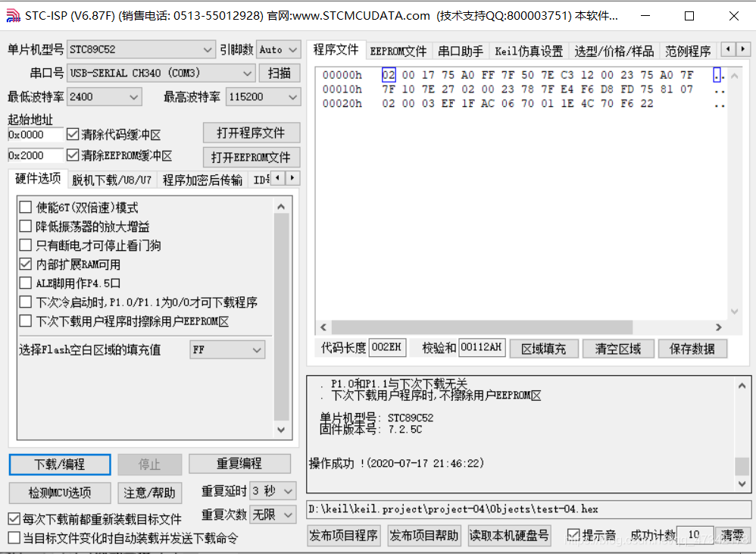Open the 单片机型号 MCU model dropdown

click(x=209, y=49)
